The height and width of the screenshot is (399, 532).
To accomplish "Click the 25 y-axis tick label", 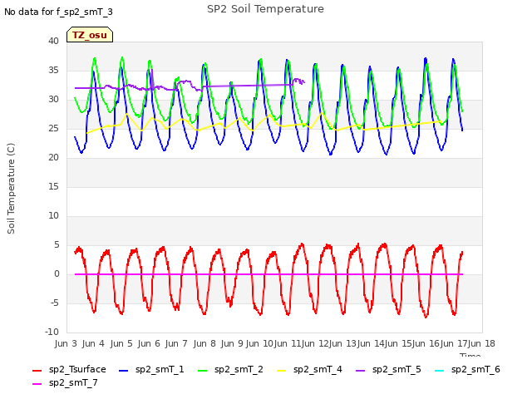I will pyautogui.click(x=53, y=128).
